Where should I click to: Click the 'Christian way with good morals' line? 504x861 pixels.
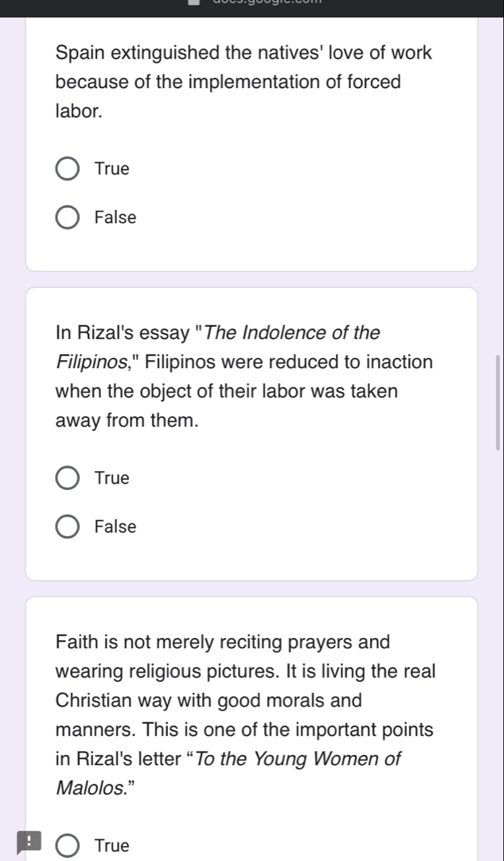(x=208, y=700)
